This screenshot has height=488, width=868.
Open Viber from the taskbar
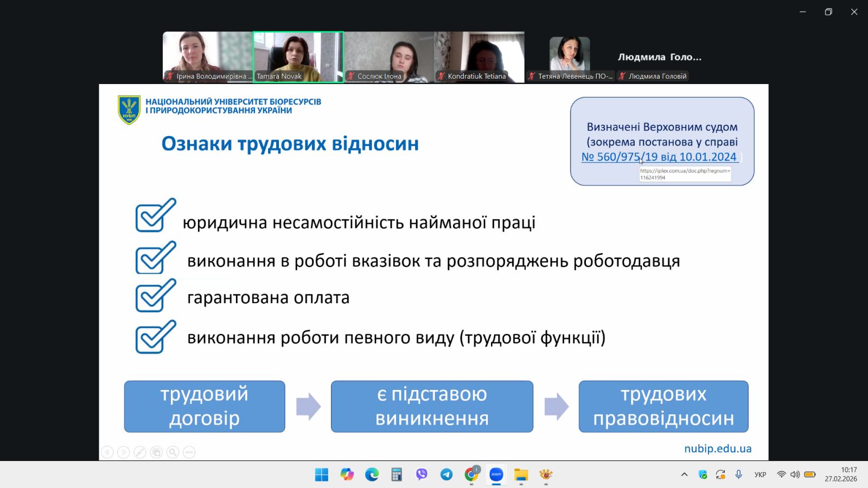[422, 474]
